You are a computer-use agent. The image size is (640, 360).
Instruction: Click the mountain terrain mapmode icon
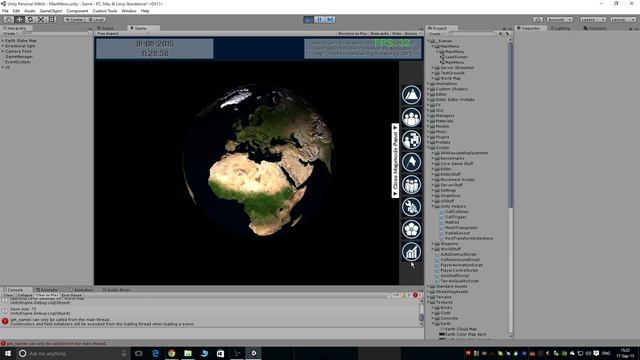tap(411, 95)
